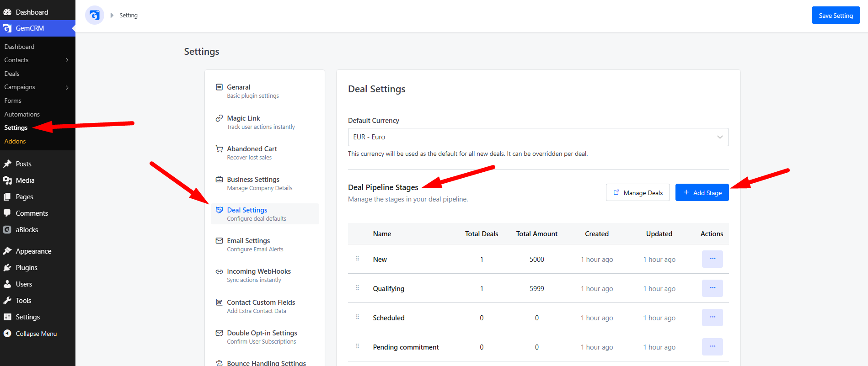Click the Plugins plug icon
Image resolution: width=868 pixels, height=366 pixels.
[7, 268]
